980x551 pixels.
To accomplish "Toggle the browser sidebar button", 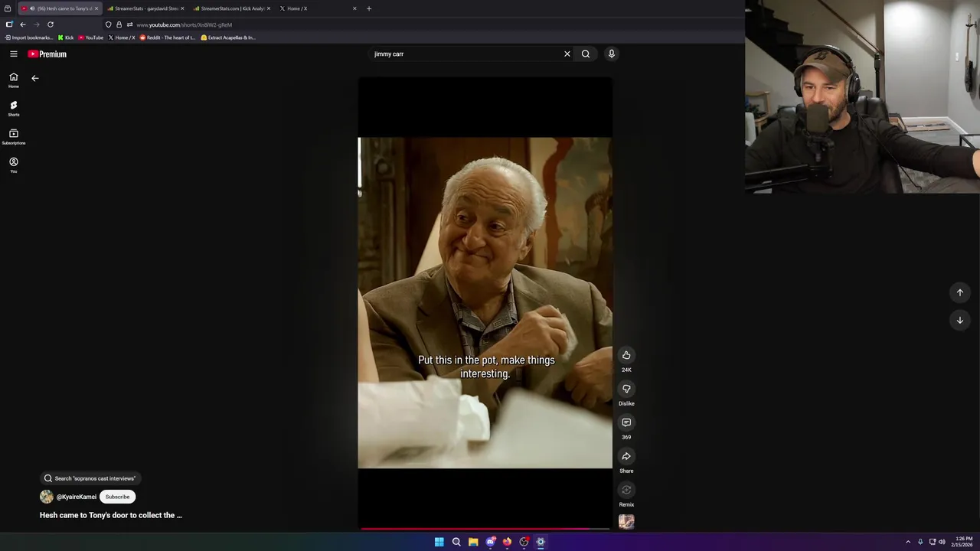I will click(x=9, y=24).
